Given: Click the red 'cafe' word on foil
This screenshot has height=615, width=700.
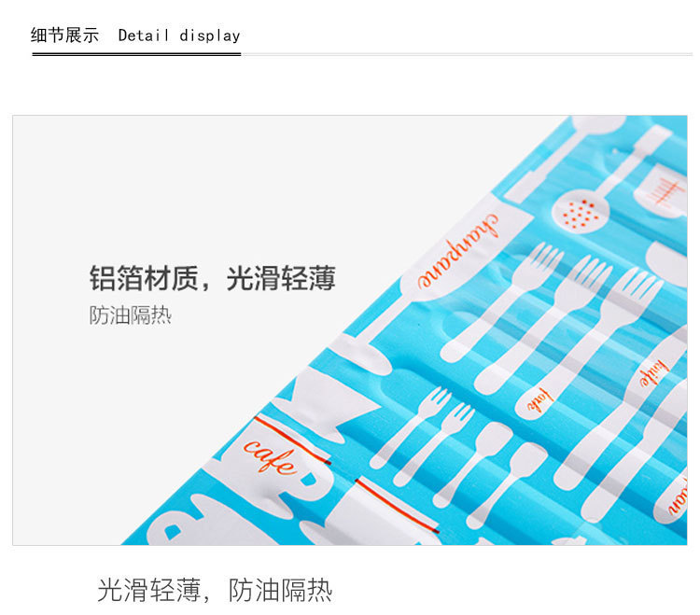Looking at the screenshot, I should 270,455.
